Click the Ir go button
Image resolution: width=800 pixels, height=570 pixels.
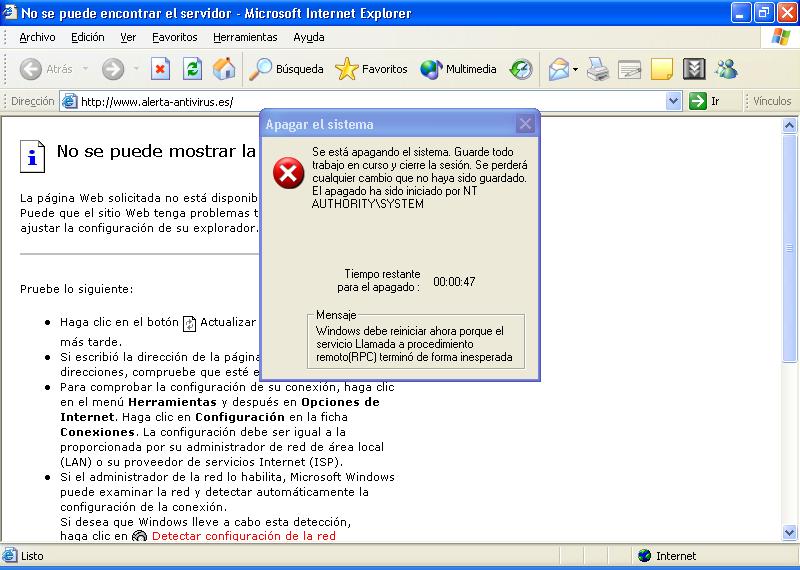pyautogui.click(x=704, y=101)
